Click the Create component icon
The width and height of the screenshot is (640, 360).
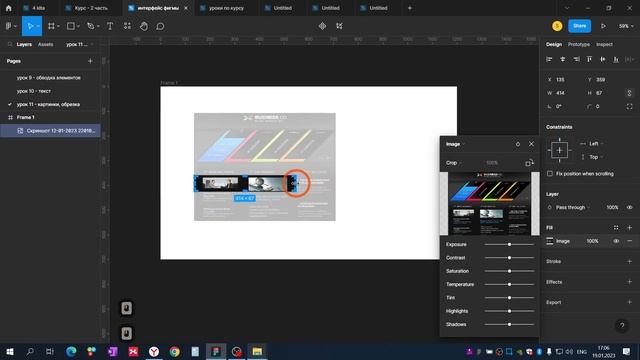coord(322,26)
